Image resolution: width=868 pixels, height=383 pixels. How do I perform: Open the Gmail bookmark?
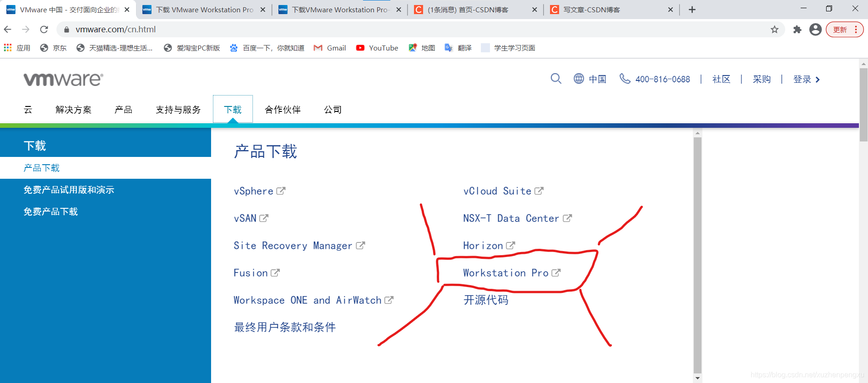[330, 48]
